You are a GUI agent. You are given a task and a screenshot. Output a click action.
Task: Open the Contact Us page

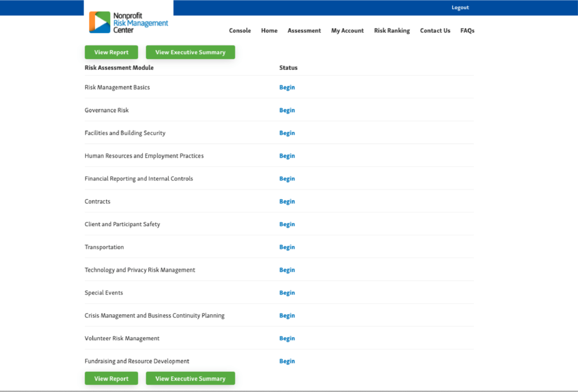[435, 30]
